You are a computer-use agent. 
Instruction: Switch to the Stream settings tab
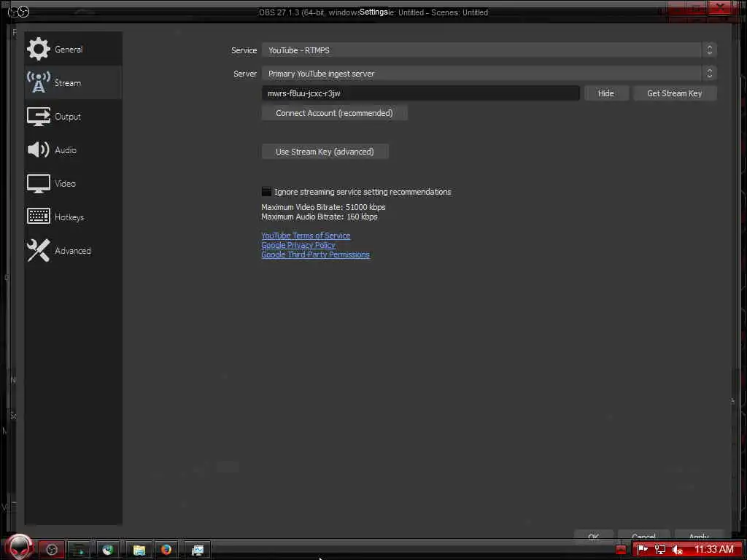74,82
